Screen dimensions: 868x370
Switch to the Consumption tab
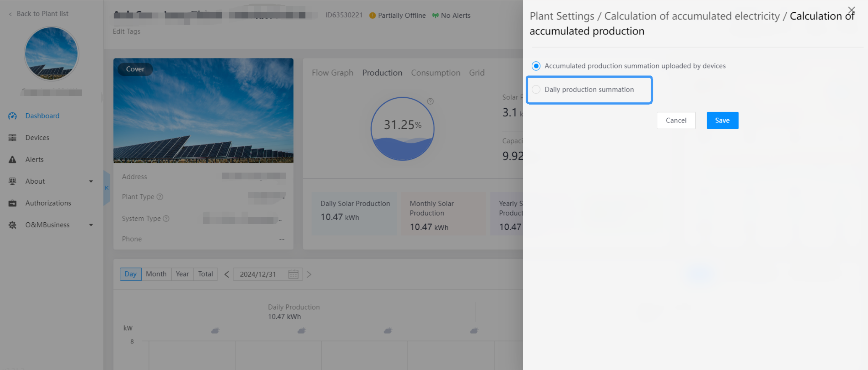(x=435, y=73)
